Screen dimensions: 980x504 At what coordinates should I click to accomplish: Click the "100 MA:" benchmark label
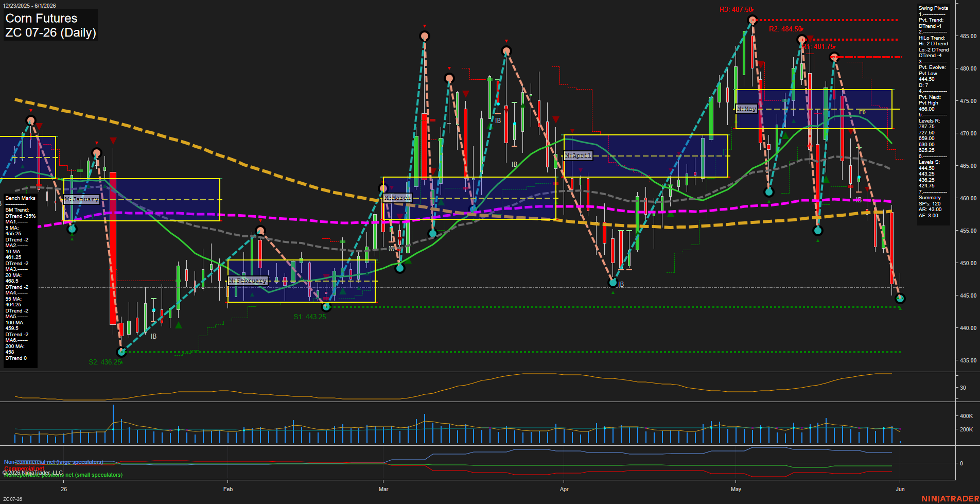click(14, 323)
